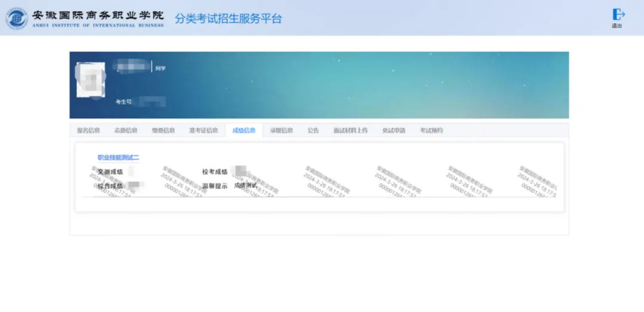The width and height of the screenshot is (644, 312).
Task: Switch to the 志愿信息 tab
Action: click(126, 130)
